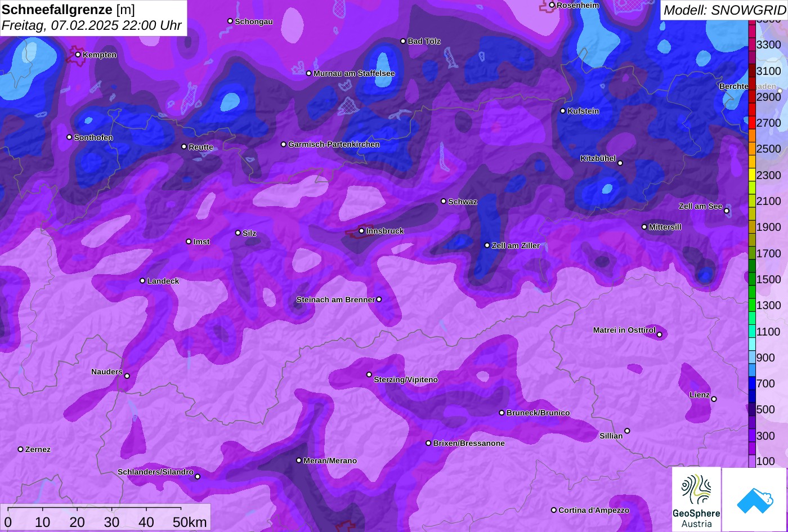Select the Silz marker dot
Viewport: 788px width, 532px height.
click(x=238, y=233)
